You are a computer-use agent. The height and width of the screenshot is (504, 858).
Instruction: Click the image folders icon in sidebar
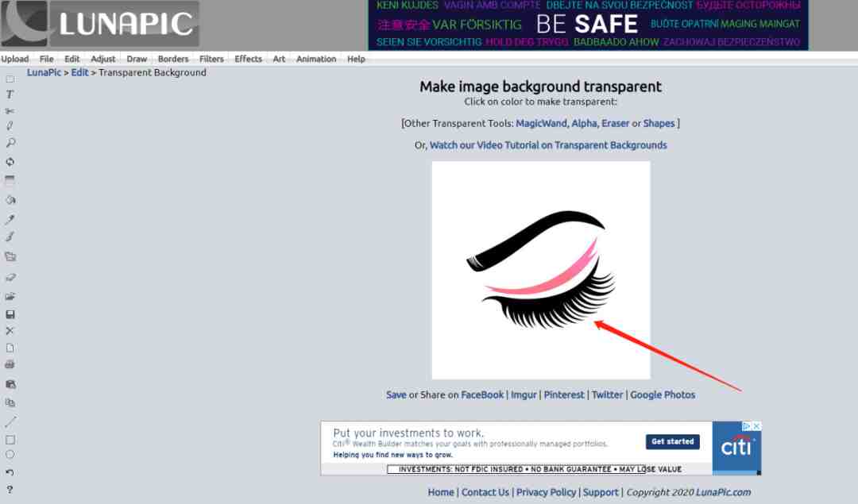[x=10, y=256]
